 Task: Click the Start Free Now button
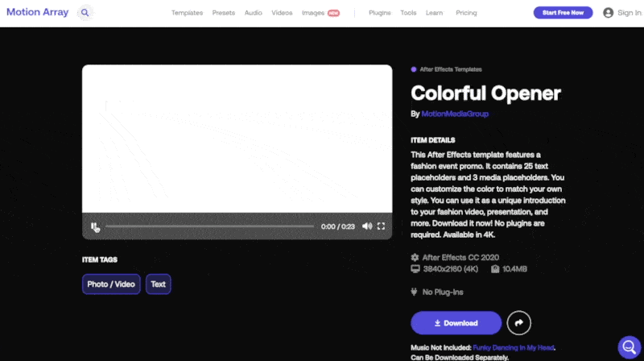tap(563, 13)
